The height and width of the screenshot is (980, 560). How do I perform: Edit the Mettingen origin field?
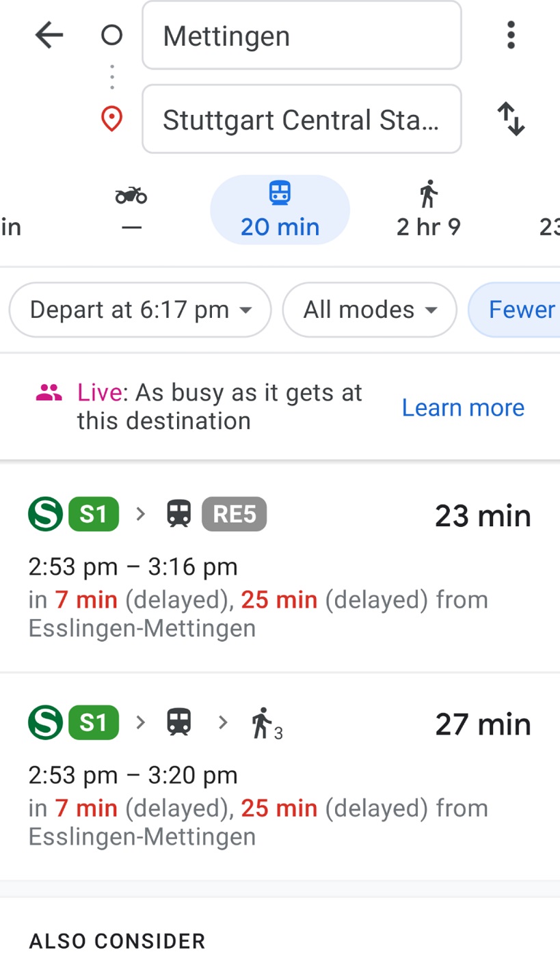point(302,36)
